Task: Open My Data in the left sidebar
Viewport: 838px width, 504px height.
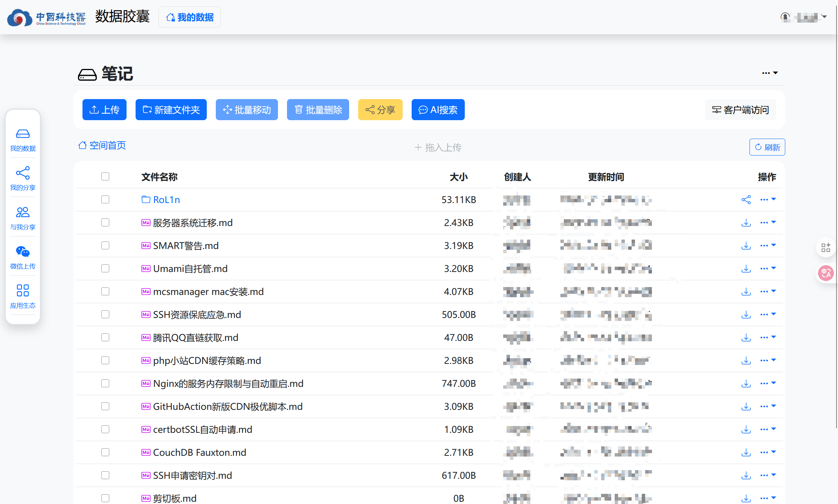Action: (x=23, y=141)
